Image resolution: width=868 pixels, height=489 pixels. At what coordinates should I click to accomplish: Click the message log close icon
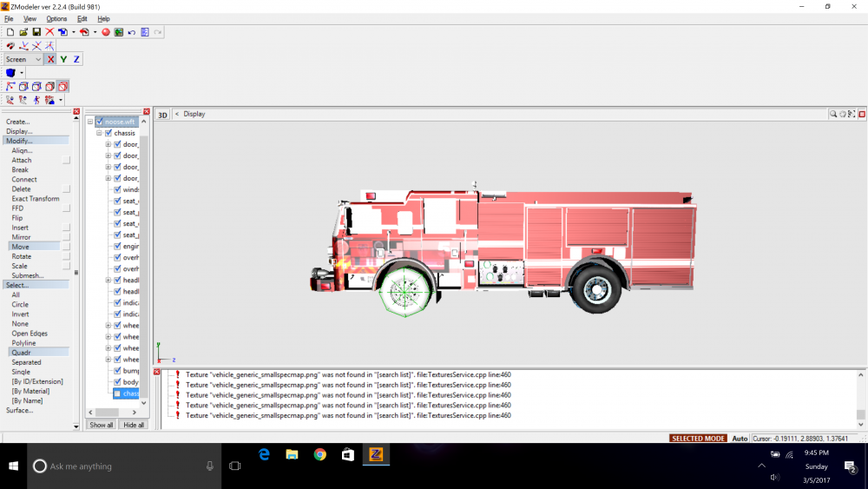click(x=156, y=372)
